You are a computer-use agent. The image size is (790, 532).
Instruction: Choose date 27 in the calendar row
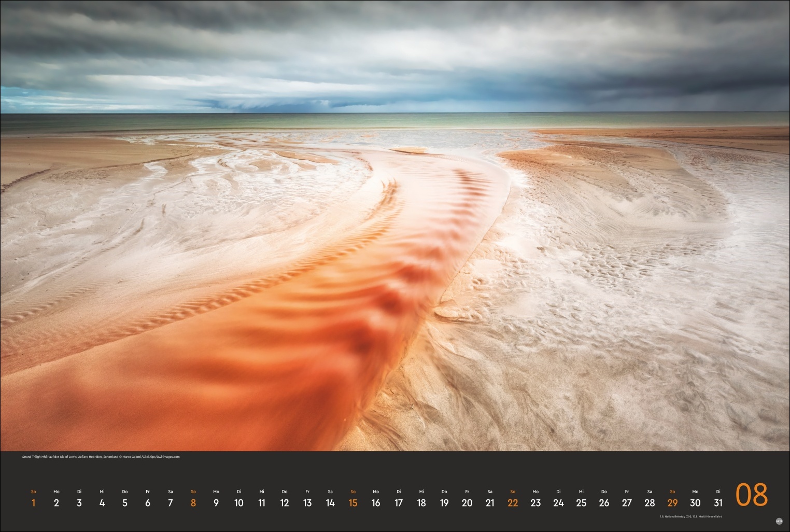click(x=627, y=502)
